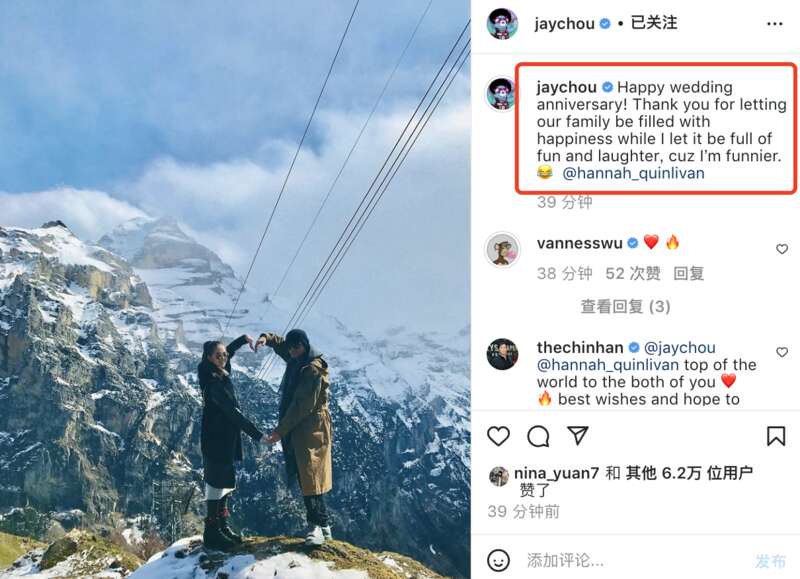Open comments via the speech bubble icon
Screen dimensions: 800x579
point(538,437)
